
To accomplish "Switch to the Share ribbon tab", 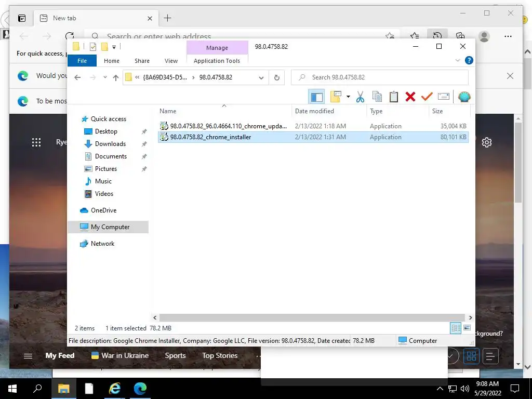I will [142, 61].
